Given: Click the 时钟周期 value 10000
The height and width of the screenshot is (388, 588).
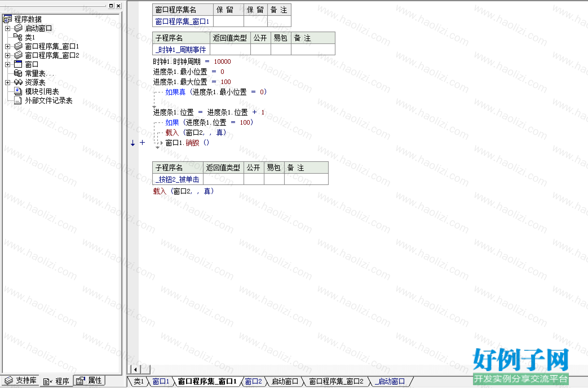Looking at the screenshot, I should click(x=222, y=62).
